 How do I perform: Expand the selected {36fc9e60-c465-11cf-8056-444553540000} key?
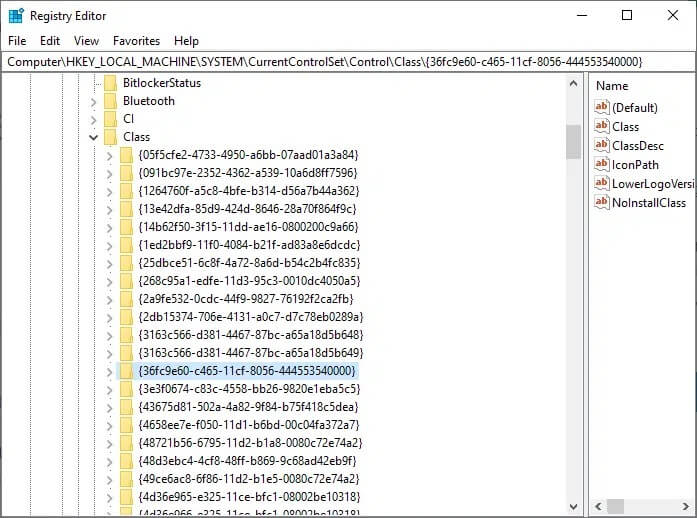point(109,372)
